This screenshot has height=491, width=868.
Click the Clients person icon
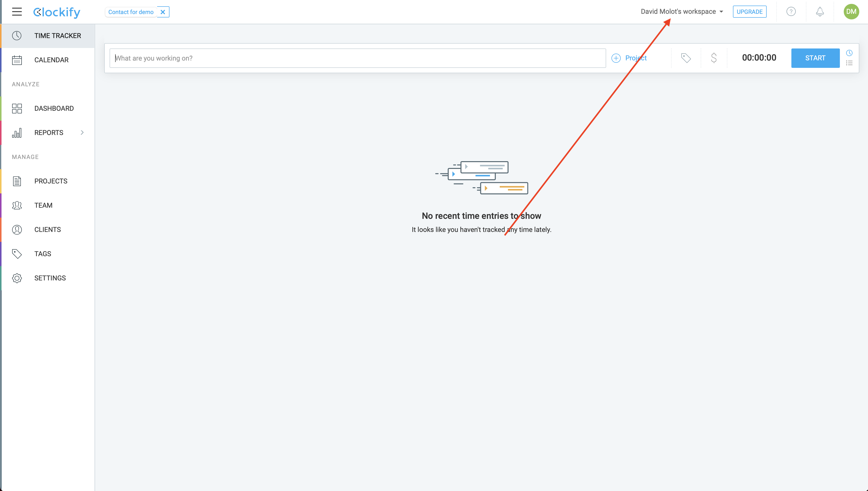coord(17,230)
